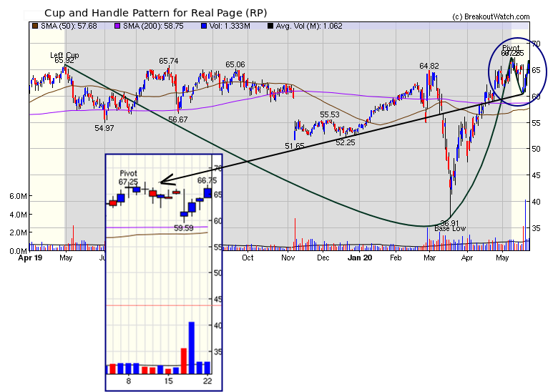Click the red volume spike in early November

[295, 235]
